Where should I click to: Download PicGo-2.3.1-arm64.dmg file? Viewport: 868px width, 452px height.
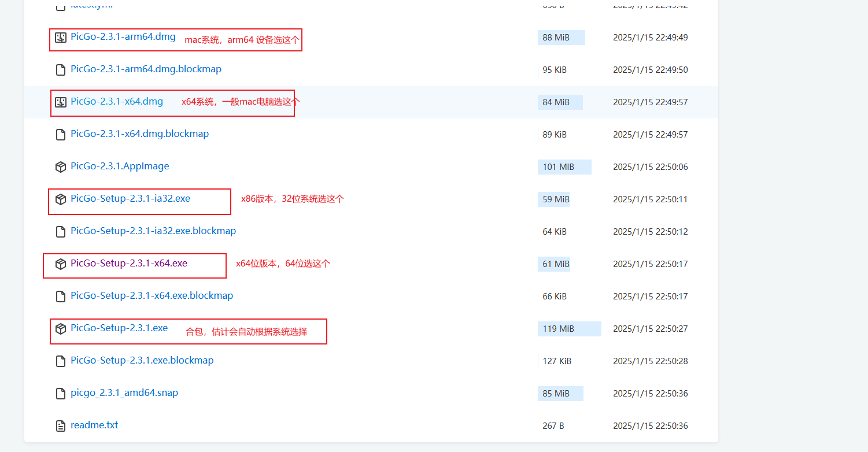pyautogui.click(x=123, y=37)
